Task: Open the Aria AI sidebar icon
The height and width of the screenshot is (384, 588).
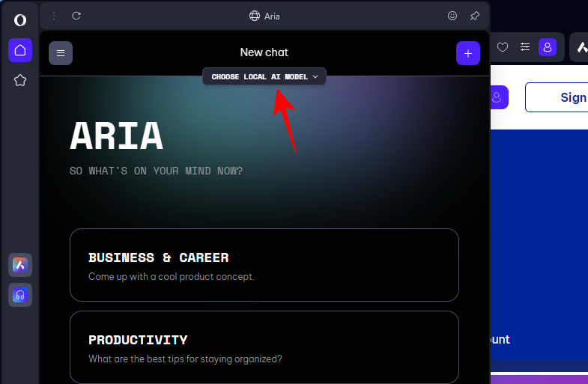Action: click(x=20, y=265)
